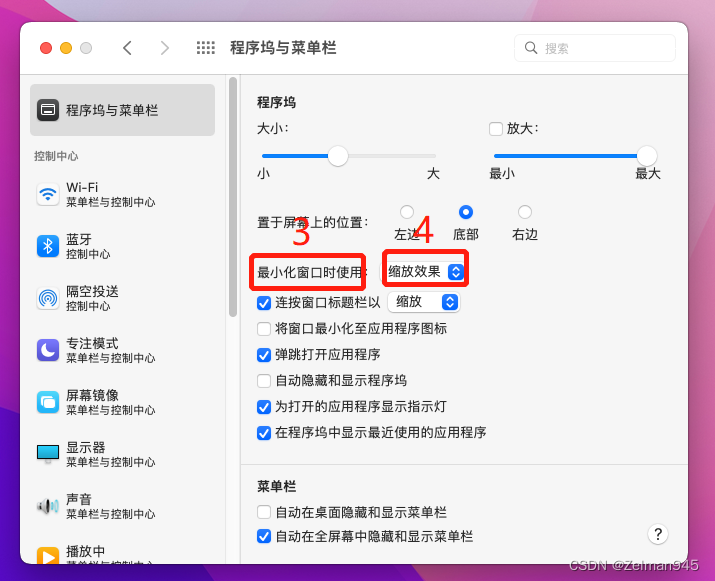Open 显示器 settings label in sidebar
715x581 pixels.
coord(86,447)
